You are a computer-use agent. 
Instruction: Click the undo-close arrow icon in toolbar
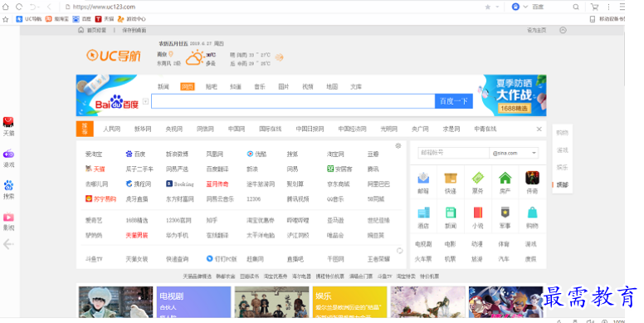pos(32,7)
